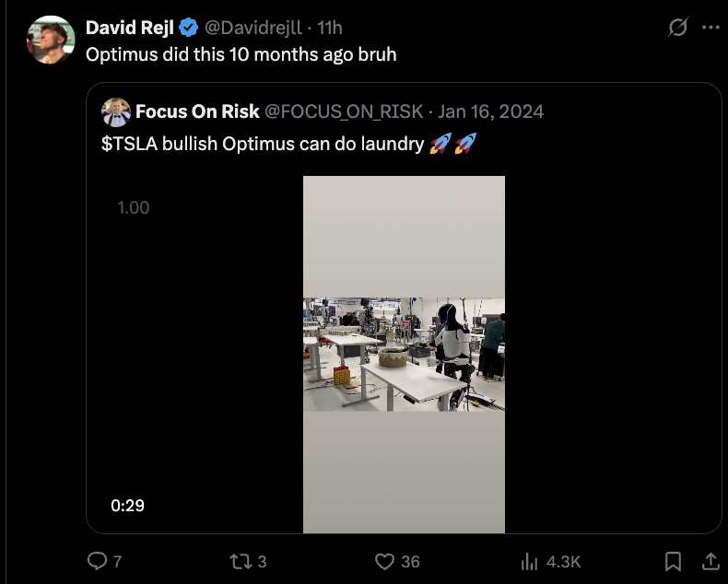Open David Rejl display name link
The image size is (728, 584).
point(129,29)
